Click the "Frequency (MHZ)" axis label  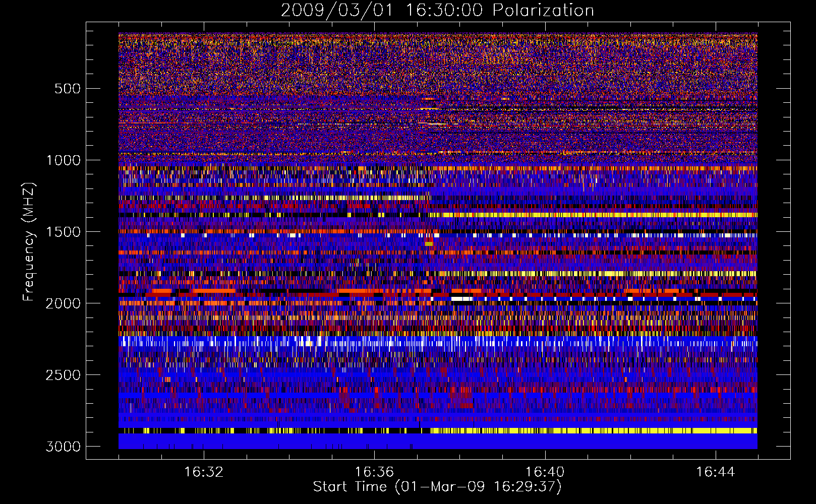point(29,242)
